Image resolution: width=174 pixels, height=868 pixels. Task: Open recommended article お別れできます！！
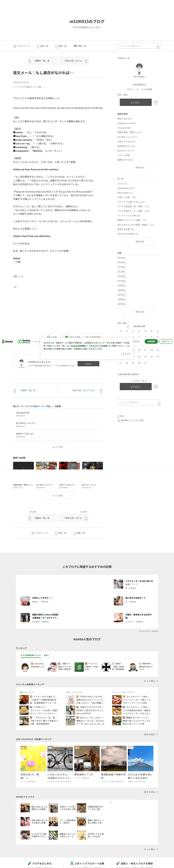coord(42,598)
